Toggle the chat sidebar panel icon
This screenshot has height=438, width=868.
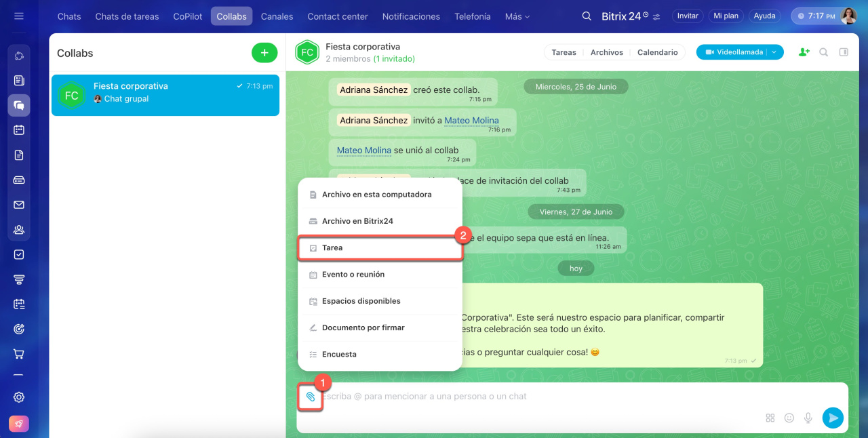click(844, 52)
